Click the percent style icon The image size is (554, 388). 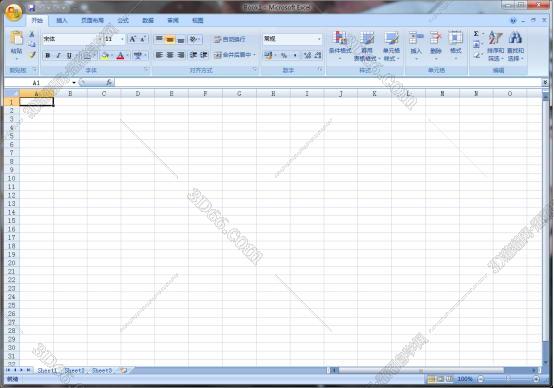(284, 55)
